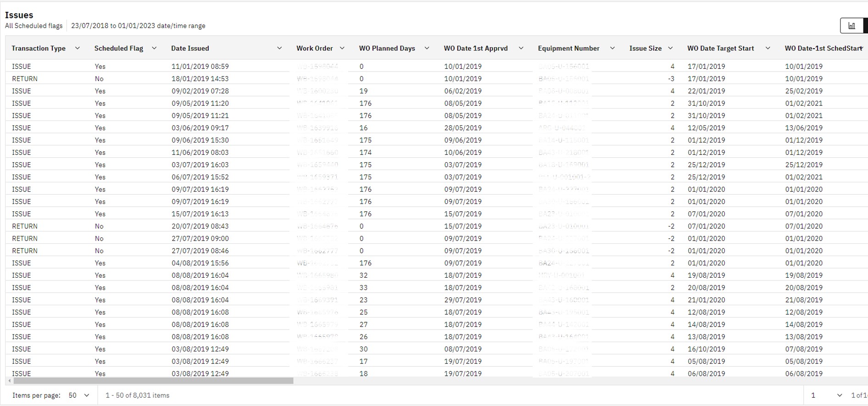The height and width of the screenshot is (406, 868).
Task: Open Date Issued column filter chevron
Action: (279, 48)
